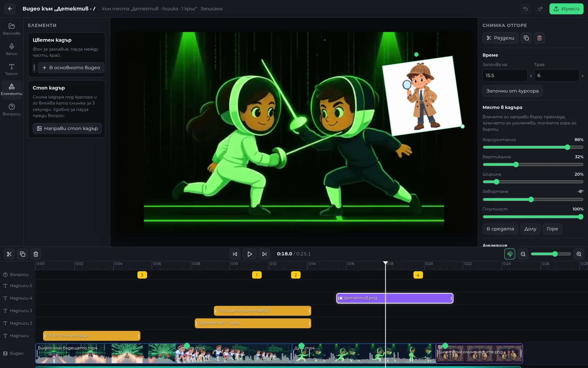The width and height of the screenshot is (588, 368).
Task: Add colored frame В основното видео
Action: [x=71, y=68]
